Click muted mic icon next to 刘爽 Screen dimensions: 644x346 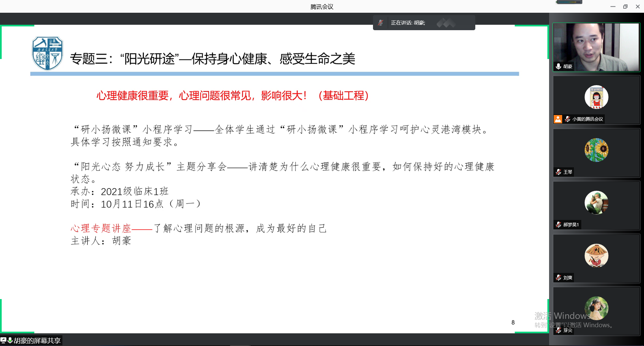click(x=558, y=278)
